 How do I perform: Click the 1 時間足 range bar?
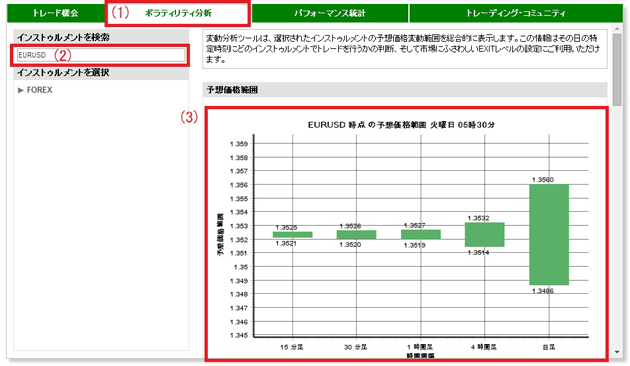(x=421, y=235)
